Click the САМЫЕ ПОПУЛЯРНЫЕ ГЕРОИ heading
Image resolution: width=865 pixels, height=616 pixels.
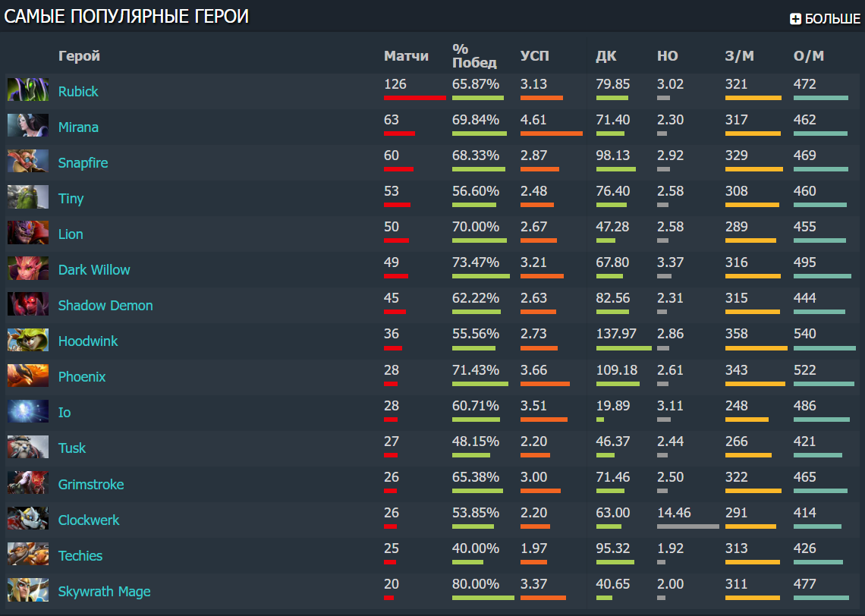pyautogui.click(x=126, y=17)
